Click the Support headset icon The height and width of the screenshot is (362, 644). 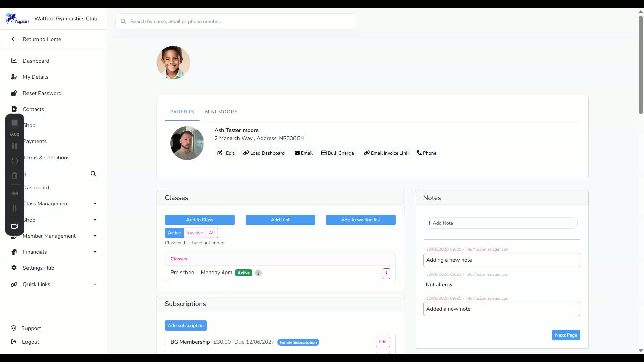[13, 328]
